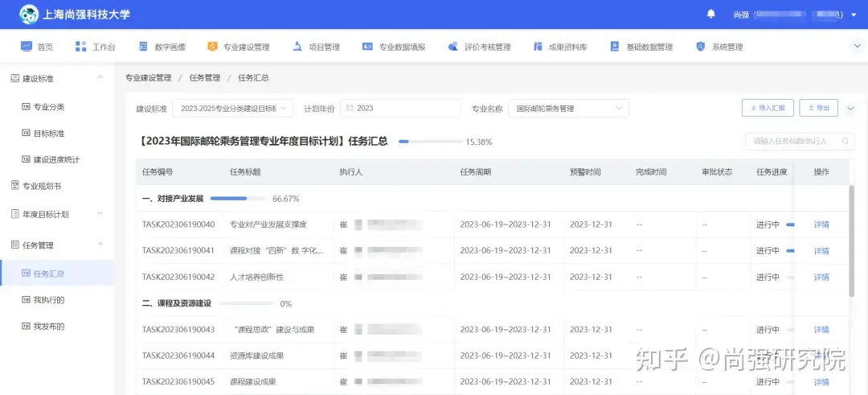Collapse the 建设标准 sidebar group
The height and width of the screenshot is (395, 868).
point(100,77)
